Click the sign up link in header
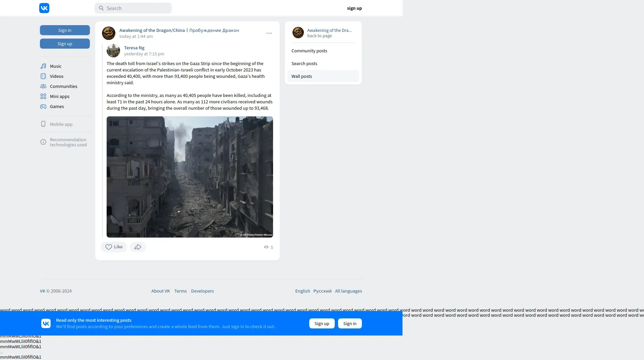644x360 pixels. click(355, 8)
